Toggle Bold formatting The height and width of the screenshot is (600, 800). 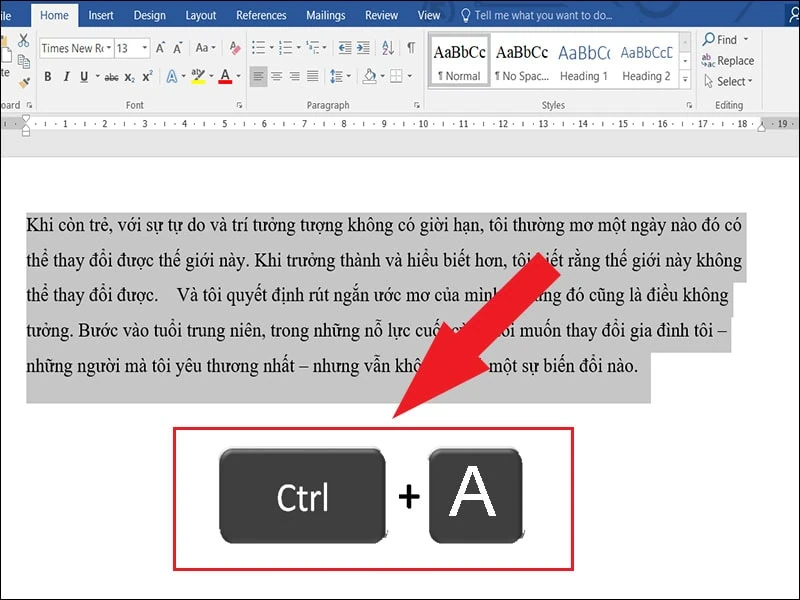click(x=48, y=77)
